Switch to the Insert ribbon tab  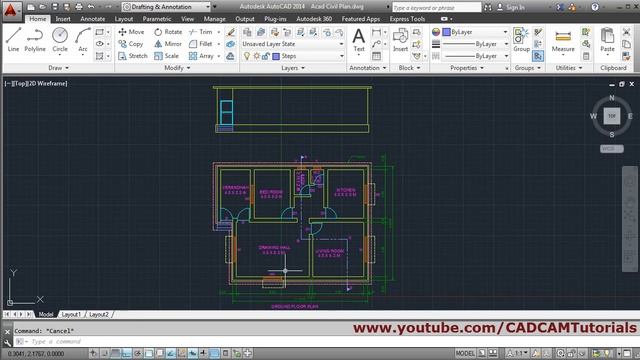tap(63, 19)
